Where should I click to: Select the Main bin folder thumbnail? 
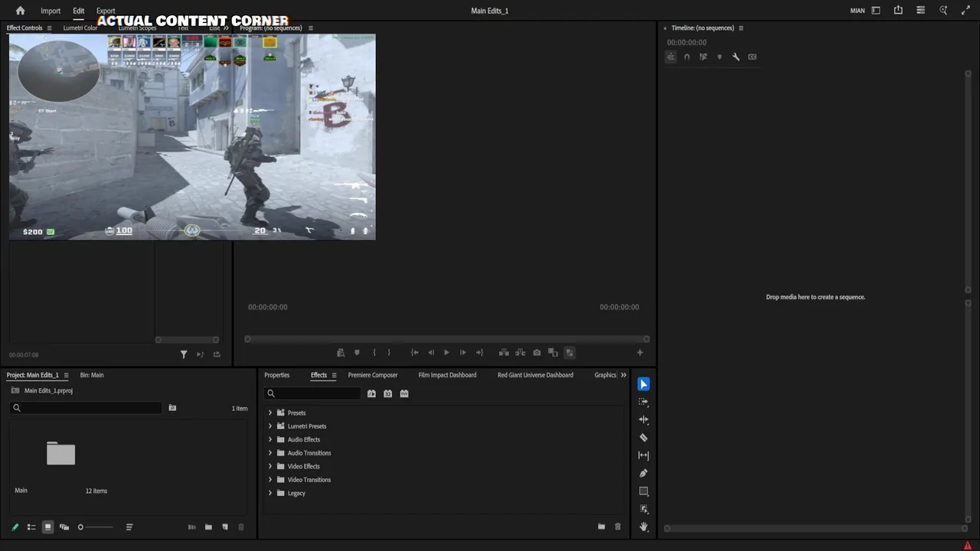coord(60,454)
